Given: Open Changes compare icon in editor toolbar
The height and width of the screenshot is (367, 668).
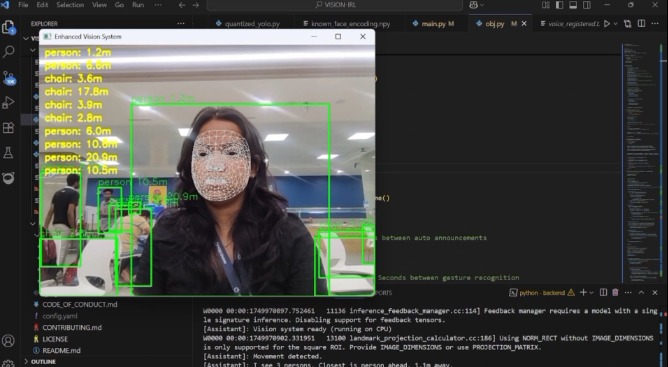Looking at the screenshot, I should click(x=628, y=24).
